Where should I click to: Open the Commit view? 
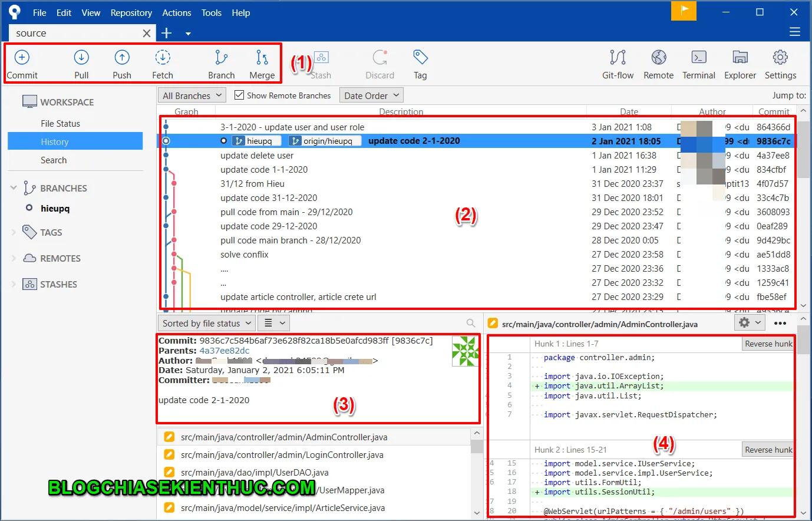click(x=22, y=63)
